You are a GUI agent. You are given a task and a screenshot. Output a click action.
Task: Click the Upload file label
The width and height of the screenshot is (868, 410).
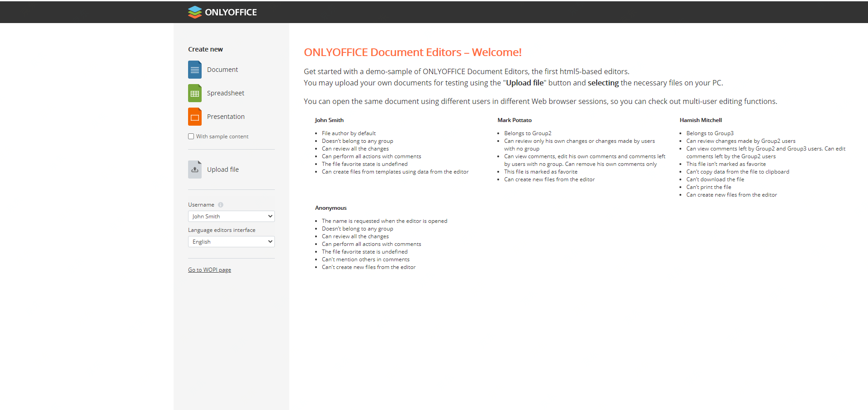pos(223,170)
